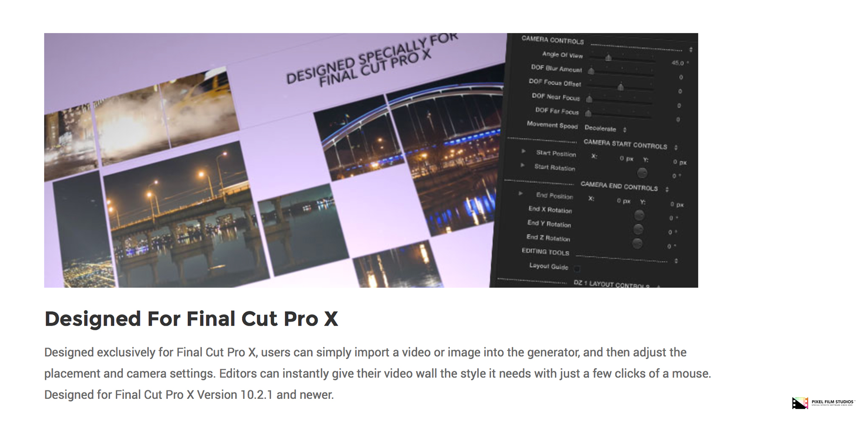The image size is (868, 426).
Task: Click the End Y Rotation dial
Action: 638,229
